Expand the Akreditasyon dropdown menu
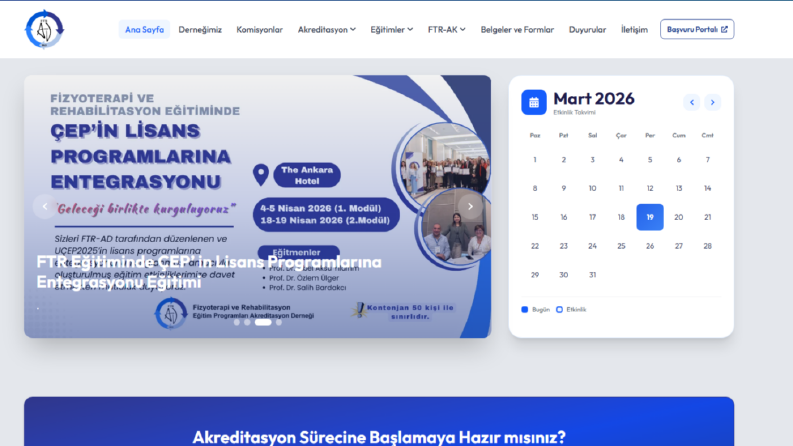The image size is (793, 446). point(327,29)
